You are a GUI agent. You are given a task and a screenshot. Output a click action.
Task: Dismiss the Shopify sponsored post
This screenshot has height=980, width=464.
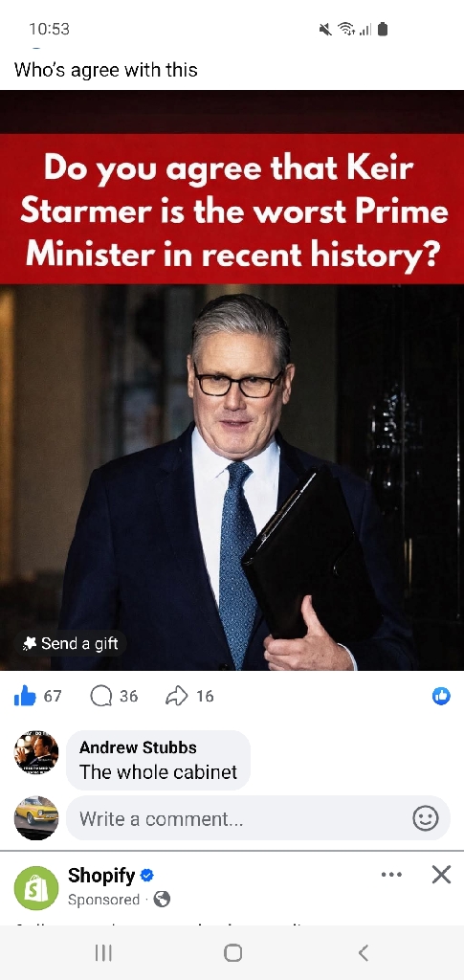tap(441, 875)
